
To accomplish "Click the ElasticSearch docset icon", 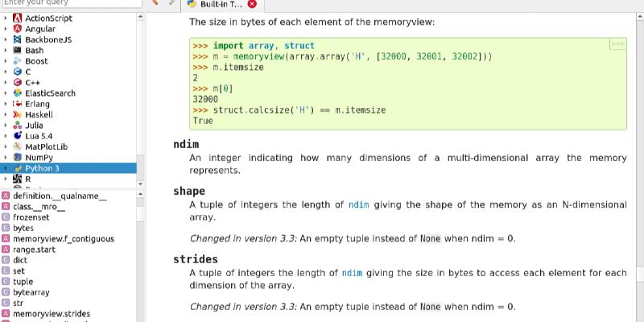I will (x=17, y=93).
